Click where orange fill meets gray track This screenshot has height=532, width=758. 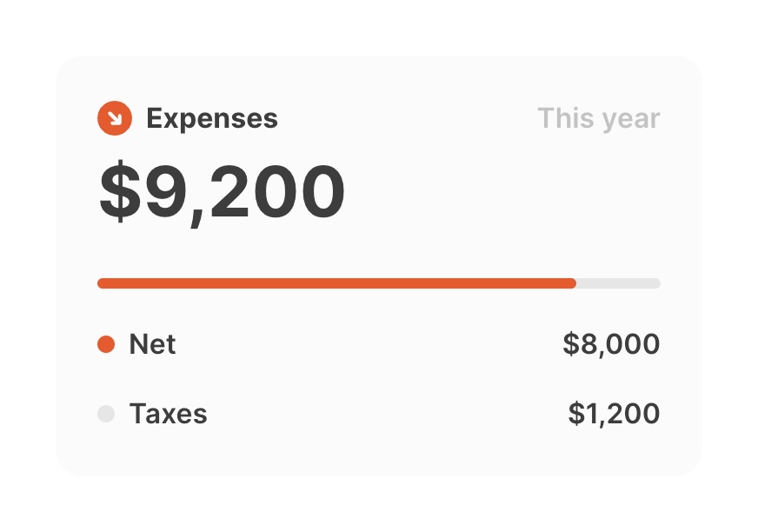(575, 283)
